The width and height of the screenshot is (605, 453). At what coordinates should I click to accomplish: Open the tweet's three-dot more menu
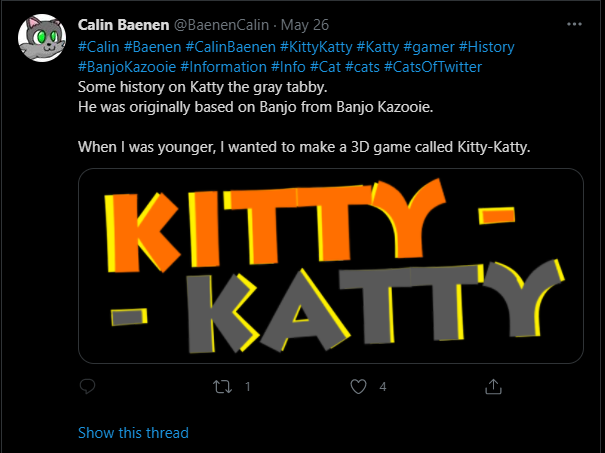tap(574, 24)
